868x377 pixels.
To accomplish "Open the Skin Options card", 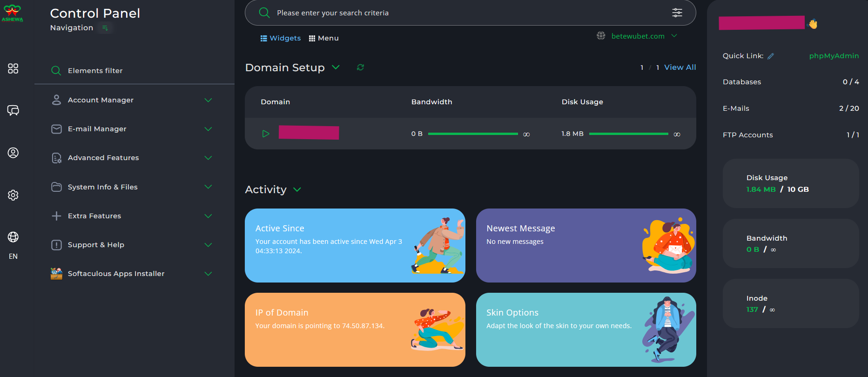I will [586, 330].
